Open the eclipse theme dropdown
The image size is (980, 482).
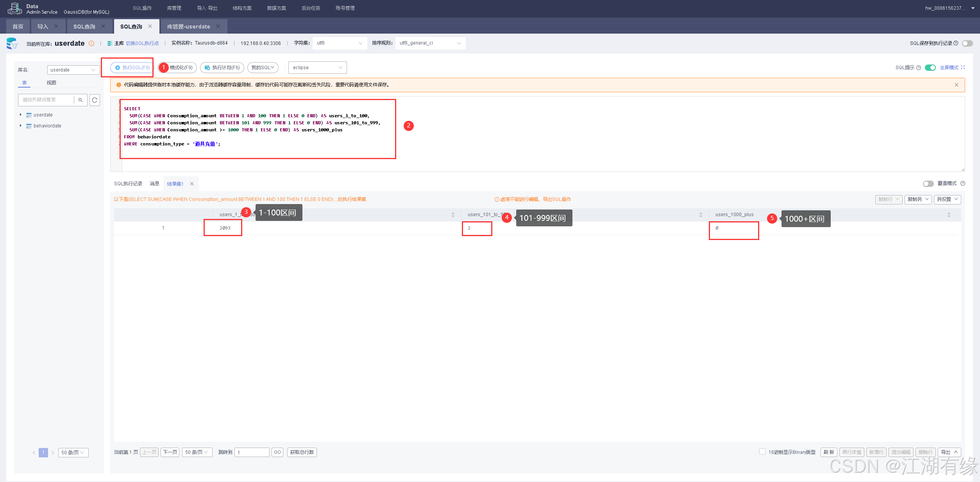[317, 68]
